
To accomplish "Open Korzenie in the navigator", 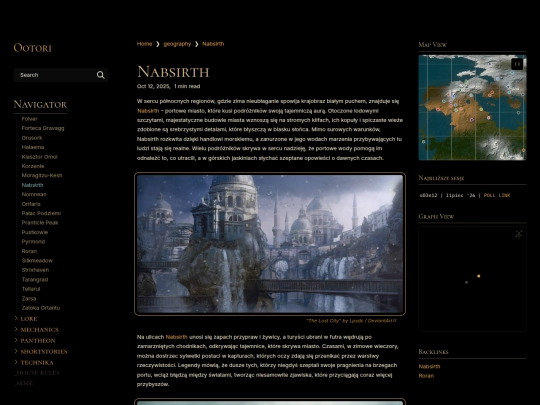I will point(33,166).
